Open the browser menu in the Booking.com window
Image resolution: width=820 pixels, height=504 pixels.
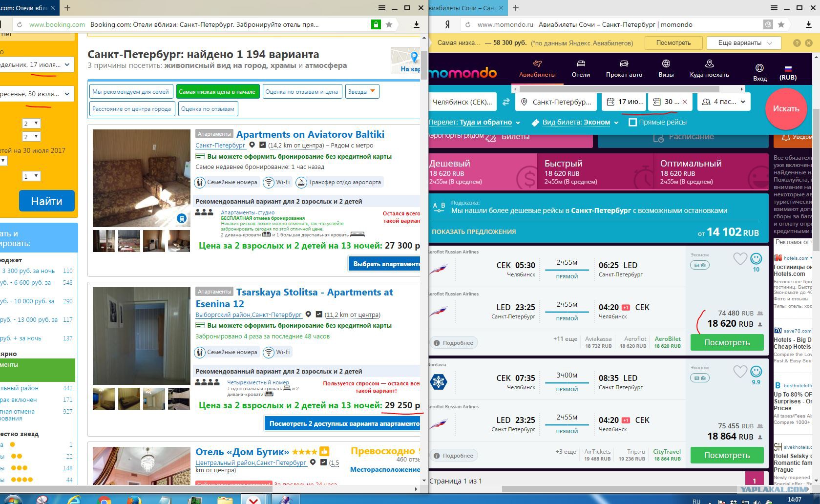tap(382, 8)
